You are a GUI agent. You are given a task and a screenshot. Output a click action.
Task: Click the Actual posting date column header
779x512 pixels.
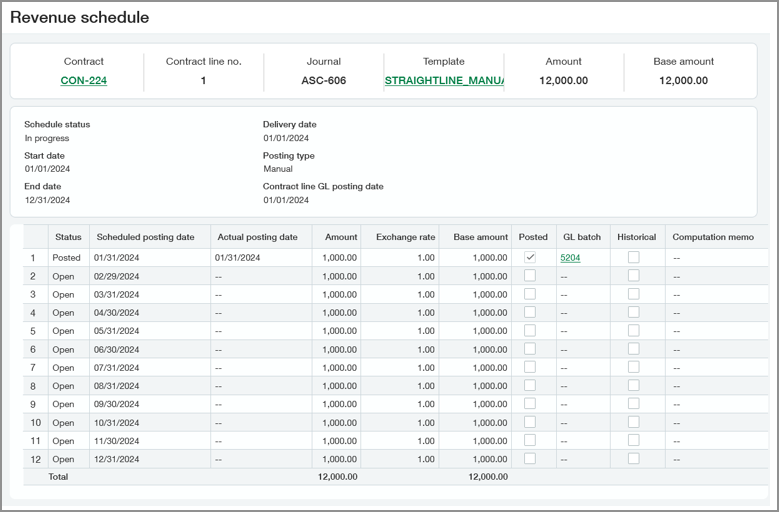click(x=256, y=237)
